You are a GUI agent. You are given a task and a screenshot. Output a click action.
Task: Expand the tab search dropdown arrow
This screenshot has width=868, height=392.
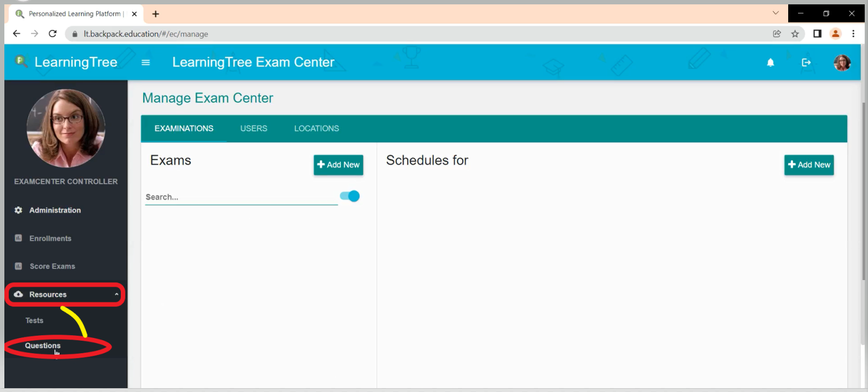[775, 13]
